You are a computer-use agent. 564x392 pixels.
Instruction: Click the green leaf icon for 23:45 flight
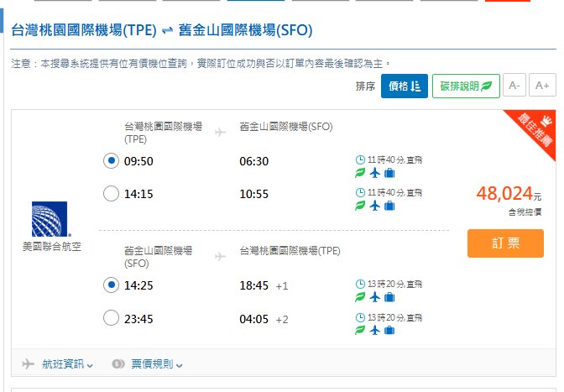360,330
